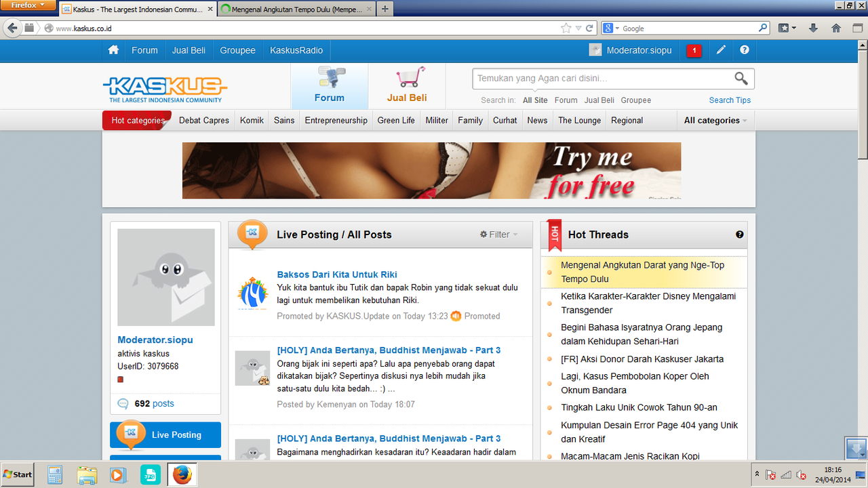
Task: Open Moderator.siopu profile name link in sidebar
Action: click(155, 340)
